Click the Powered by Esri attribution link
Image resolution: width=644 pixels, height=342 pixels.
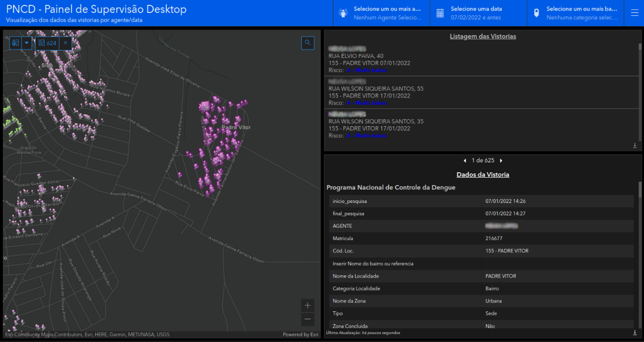coord(300,335)
